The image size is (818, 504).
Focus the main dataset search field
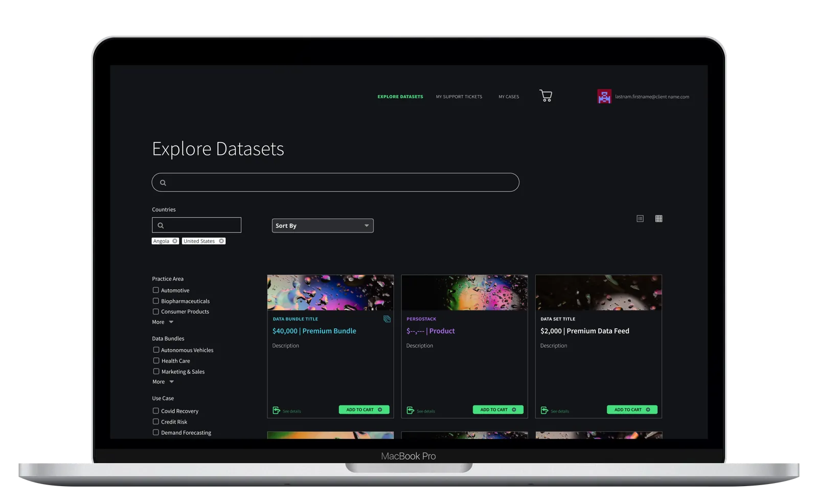pyautogui.click(x=335, y=182)
